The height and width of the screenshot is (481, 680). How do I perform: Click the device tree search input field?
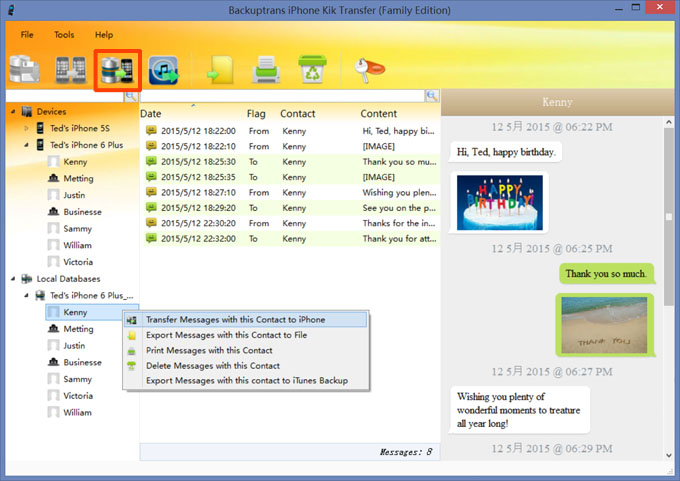pos(65,96)
